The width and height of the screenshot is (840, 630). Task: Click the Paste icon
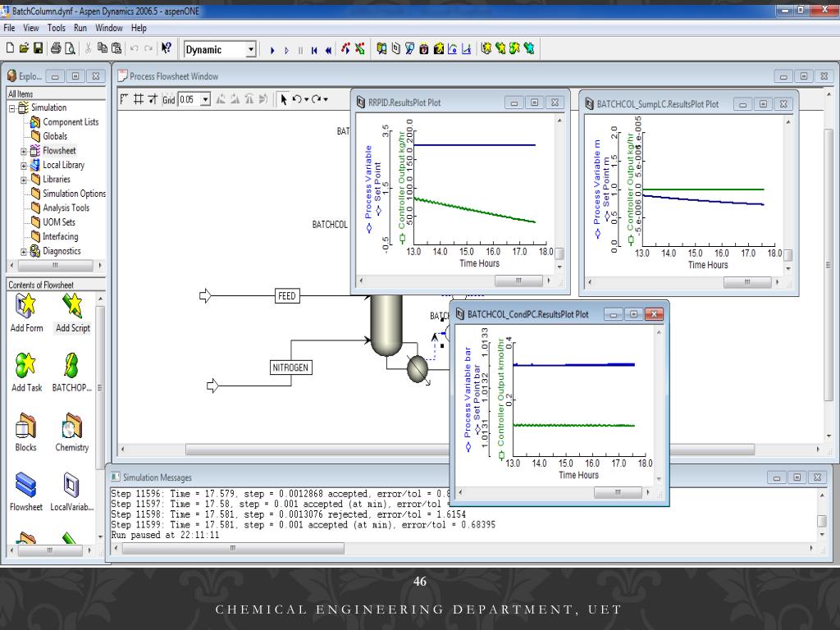116,48
